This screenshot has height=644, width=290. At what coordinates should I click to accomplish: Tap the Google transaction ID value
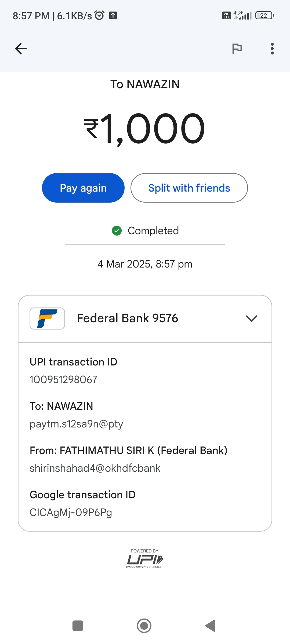click(71, 513)
